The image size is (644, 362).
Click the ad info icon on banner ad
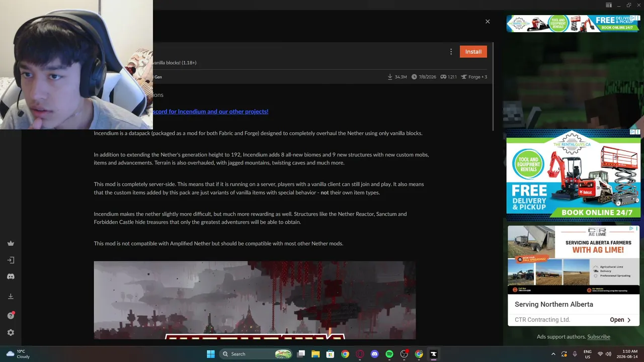coord(633,18)
